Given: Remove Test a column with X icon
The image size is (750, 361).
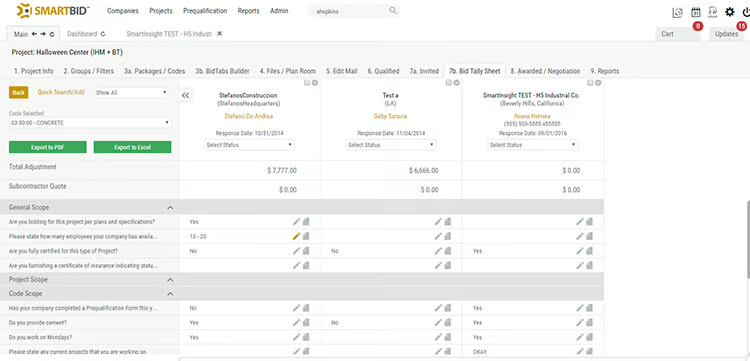Looking at the screenshot, I should click(x=456, y=83).
